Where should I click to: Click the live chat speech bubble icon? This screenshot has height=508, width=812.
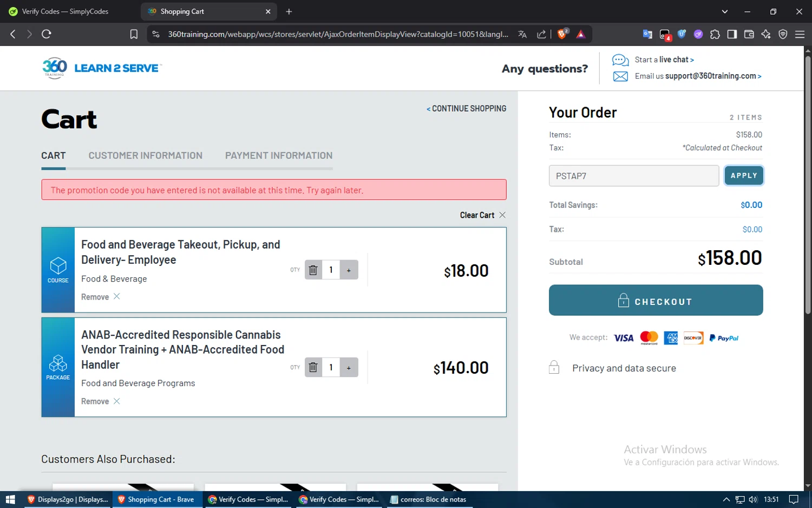click(x=620, y=60)
